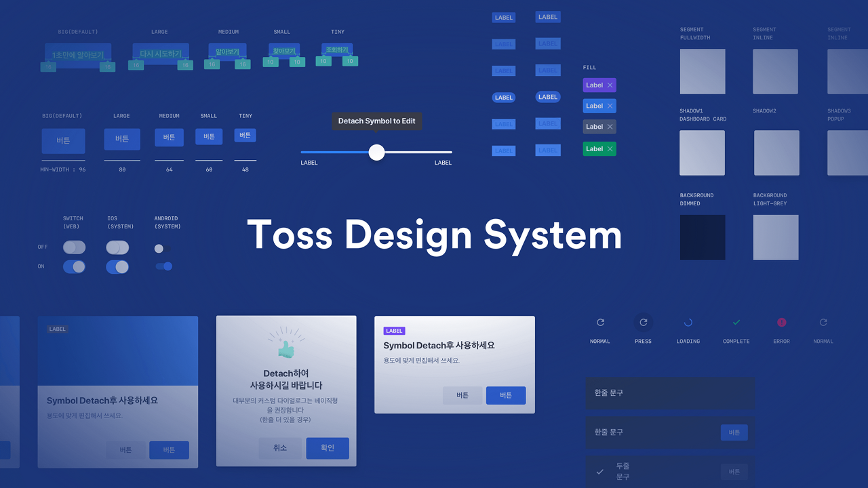Click the white unfilled part of the slider track
The height and width of the screenshot is (488, 868).
418,152
